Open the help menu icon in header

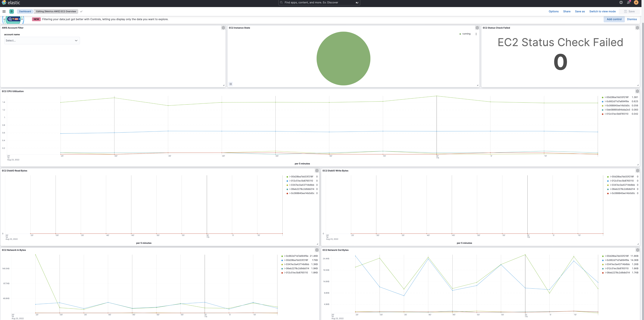pyautogui.click(x=621, y=3)
